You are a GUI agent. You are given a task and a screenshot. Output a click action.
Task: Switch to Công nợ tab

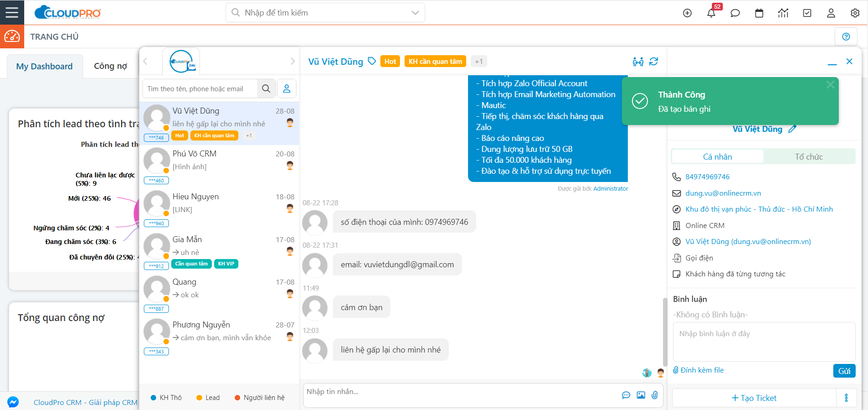tap(110, 66)
